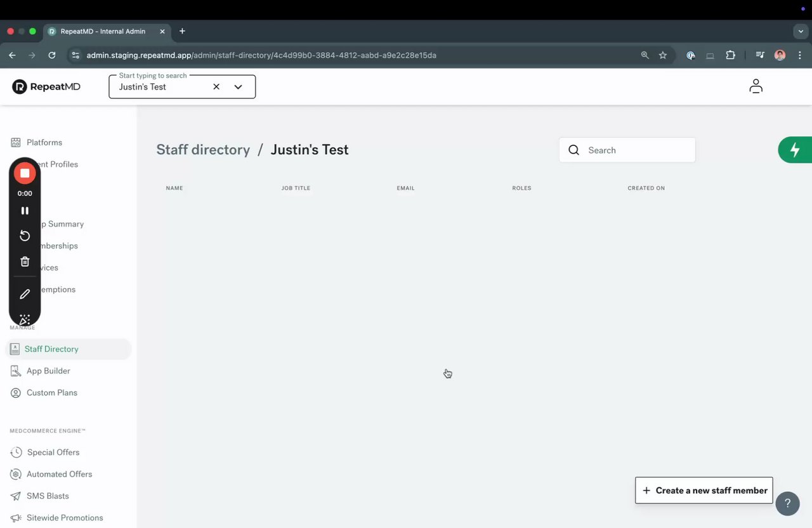812x528 pixels.
Task: Click the magnifier icon in Search
Action: (x=573, y=150)
